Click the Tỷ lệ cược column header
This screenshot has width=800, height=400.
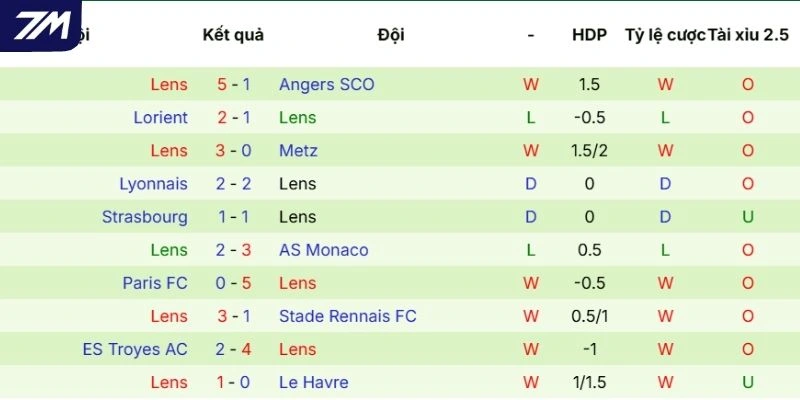664,35
